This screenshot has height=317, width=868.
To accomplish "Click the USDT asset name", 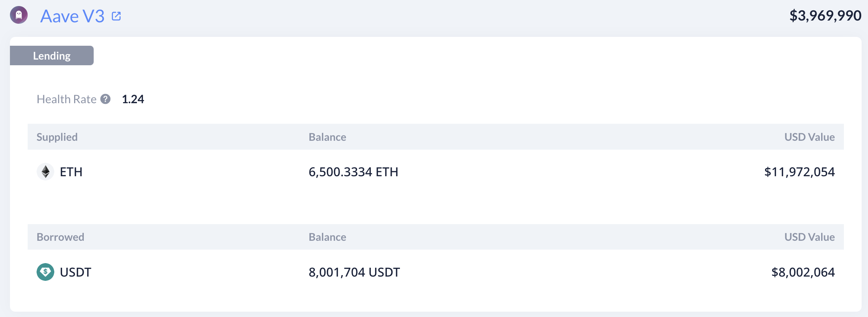I will coord(76,272).
